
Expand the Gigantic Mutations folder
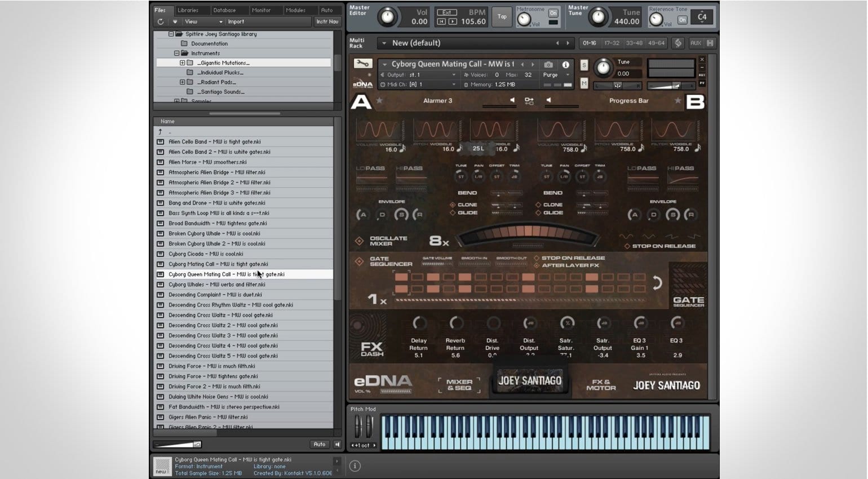[x=182, y=63]
